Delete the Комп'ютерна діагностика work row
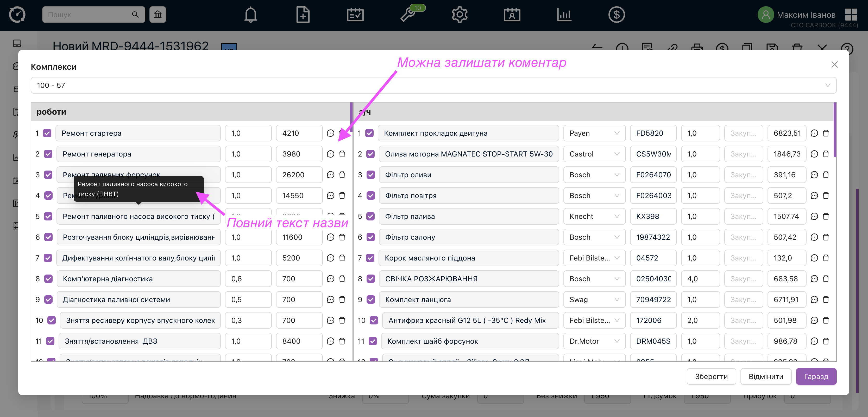This screenshot has width=868, height=417. (342, 279)
